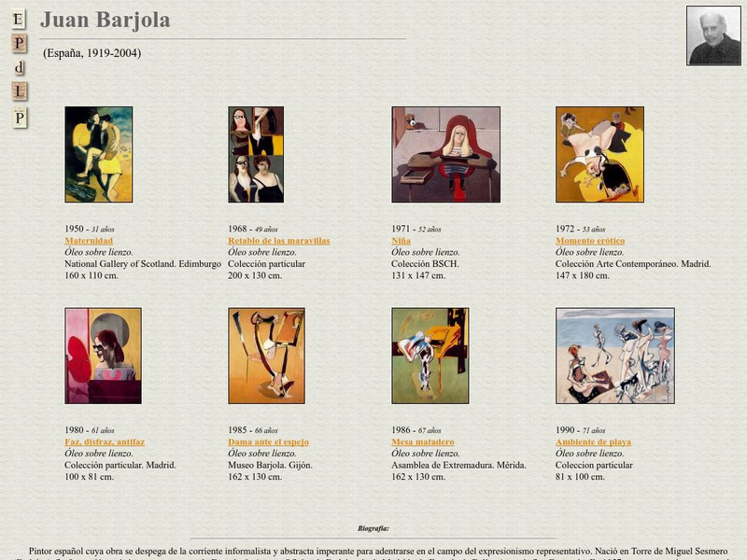The height and width of the screenshot is (560, 747).
Task: Follow the 'Ambiente de playa' link
Action: 593,441
